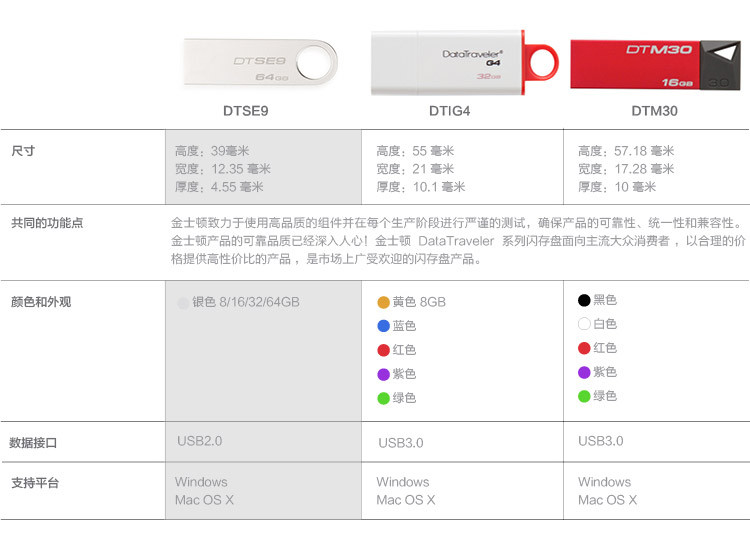Viewport: 750px width, 536px height.
Task: Choose the purple swatch in DTIG4 column
Action: (x=383, y=374)
